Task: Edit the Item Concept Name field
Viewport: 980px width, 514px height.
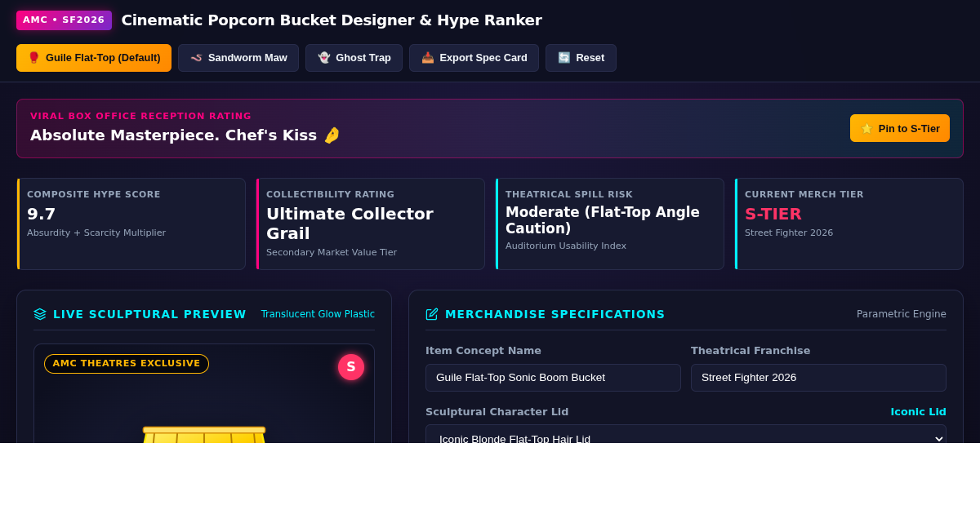Action: pos(553,378)
